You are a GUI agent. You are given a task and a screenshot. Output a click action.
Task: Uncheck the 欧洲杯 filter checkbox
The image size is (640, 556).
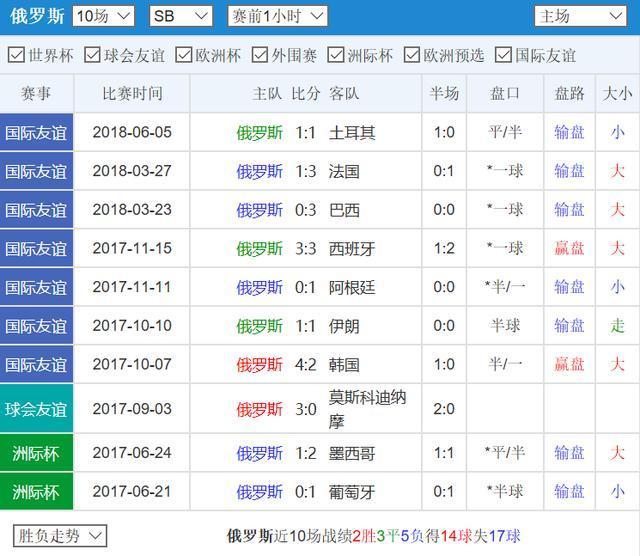pos(184,55)
